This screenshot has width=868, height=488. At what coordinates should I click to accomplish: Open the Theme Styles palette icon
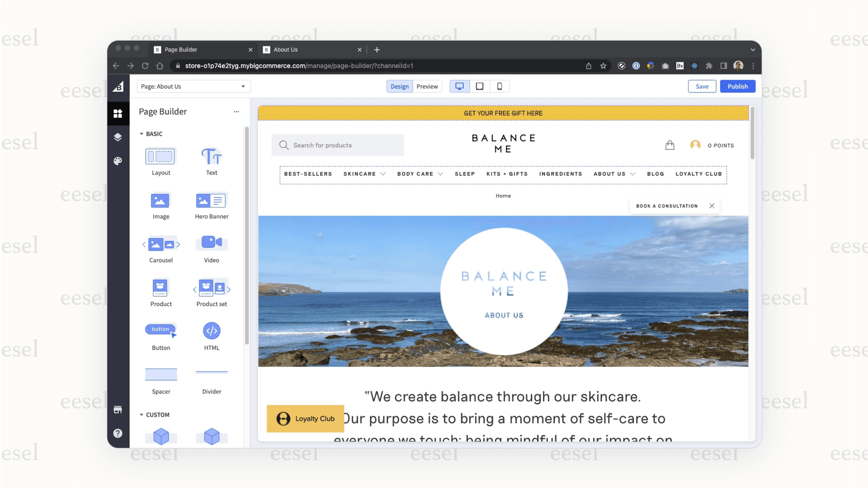118,161
